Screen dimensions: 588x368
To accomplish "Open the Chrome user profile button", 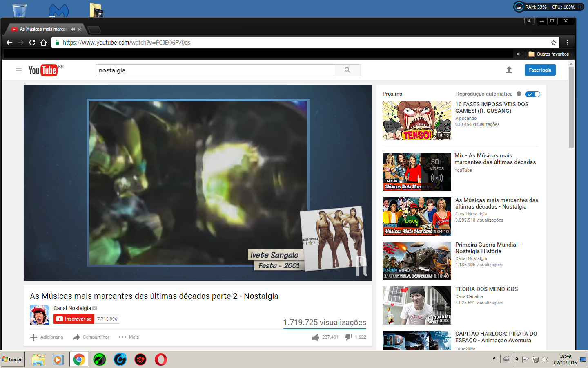I will [x=529, y=21].
